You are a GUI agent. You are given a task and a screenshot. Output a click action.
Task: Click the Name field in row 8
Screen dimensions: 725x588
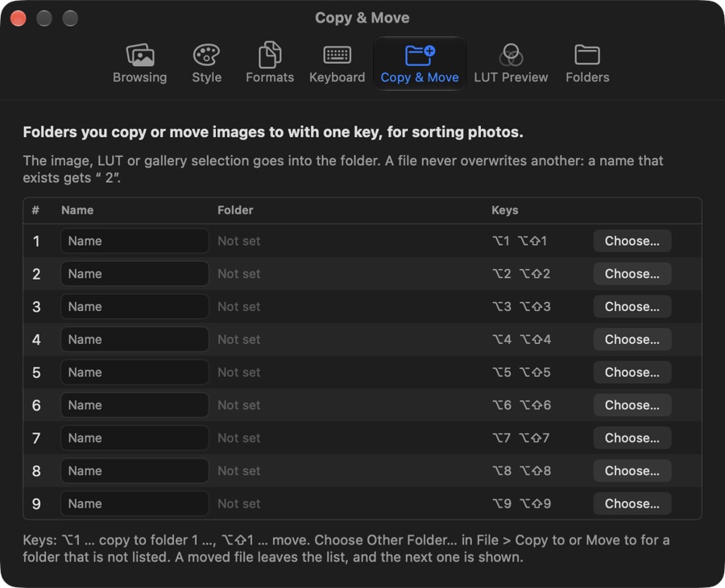(135, 470)
